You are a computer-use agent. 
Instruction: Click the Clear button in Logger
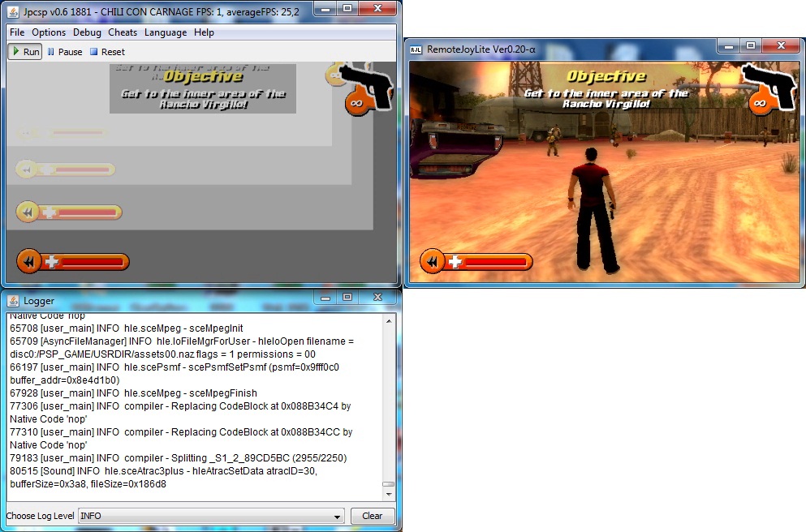coord(372,516)
